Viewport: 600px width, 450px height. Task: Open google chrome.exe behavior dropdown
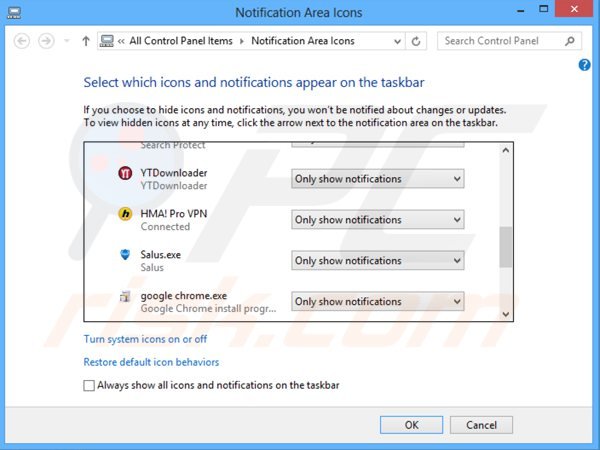tap(378, 302)
